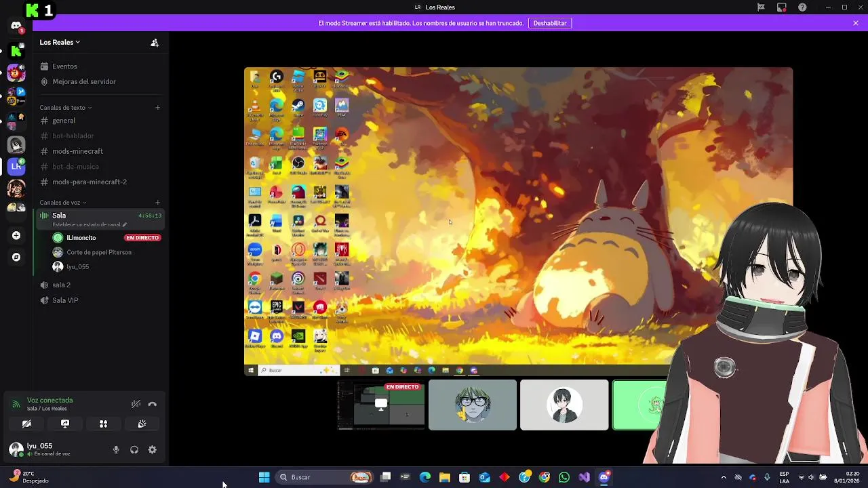
Task: Toggle noise suppression in voice panel
Action: tap(136, 404)
